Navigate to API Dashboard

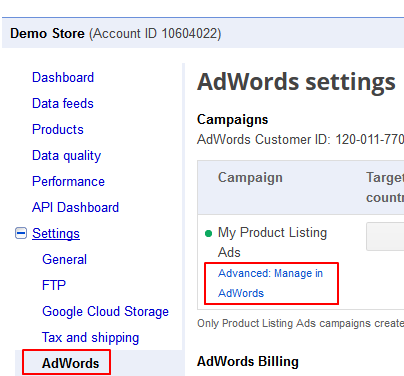click(x=75, y=207)
